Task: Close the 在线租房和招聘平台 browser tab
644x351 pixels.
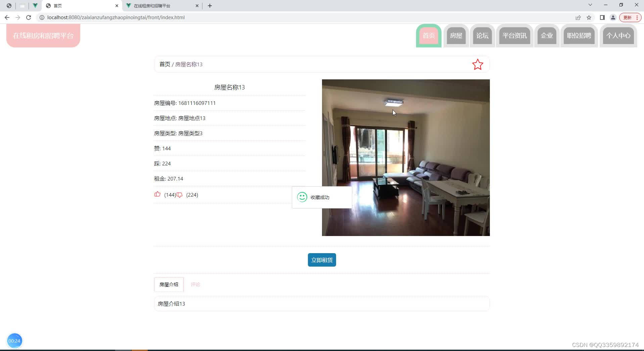Action: click(x=197, y=6)
